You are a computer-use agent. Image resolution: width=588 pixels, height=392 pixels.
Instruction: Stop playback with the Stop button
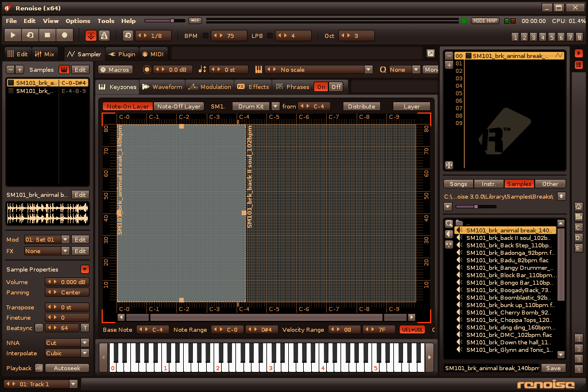tap(47, 35)
